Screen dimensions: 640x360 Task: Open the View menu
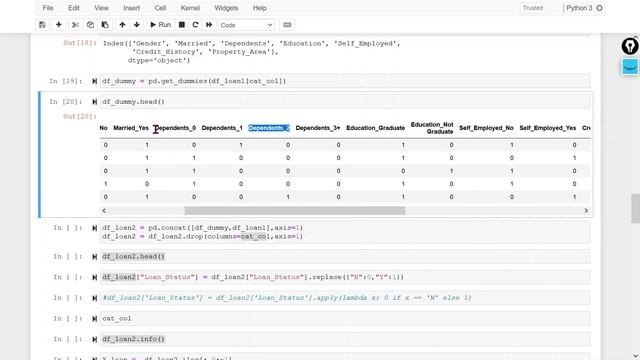click(x=101, y=8)
